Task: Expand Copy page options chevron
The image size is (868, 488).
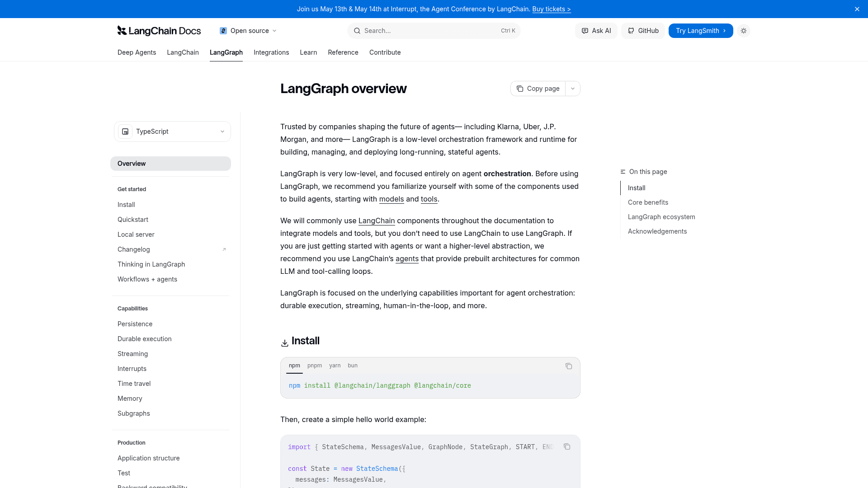Action: point(573,89)
